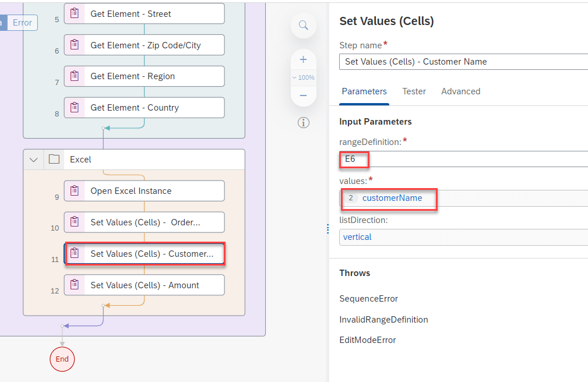Switch to the Tester tab
The width and height of the screenshot is (588, 382).
(414, 91)
